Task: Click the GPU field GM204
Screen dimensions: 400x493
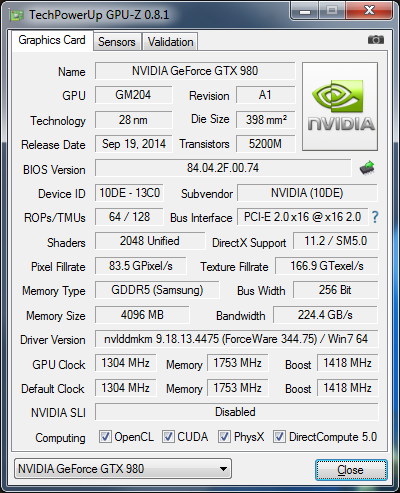Action: point(133,95)
